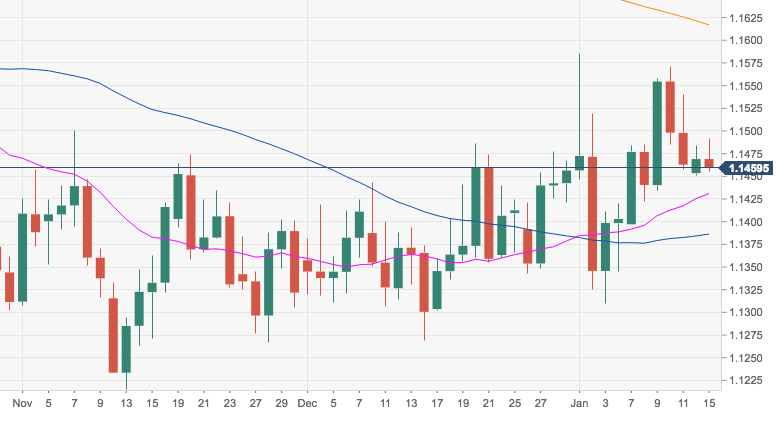Click the Dec label on time axis
The image size is (780, 422).
click(307, 403)
